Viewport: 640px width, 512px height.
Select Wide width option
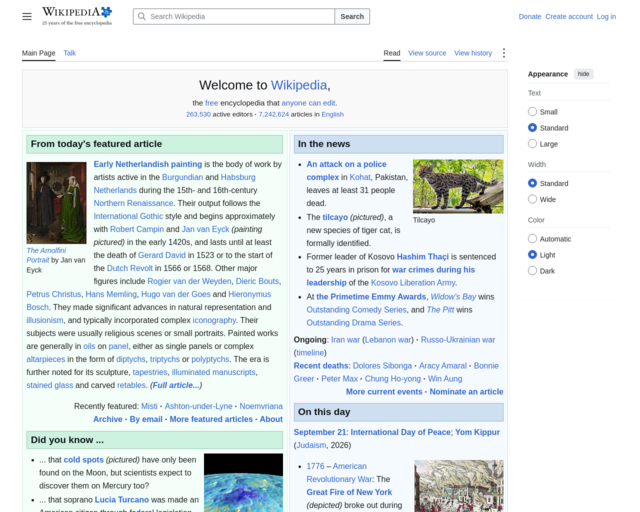(532, 199)
